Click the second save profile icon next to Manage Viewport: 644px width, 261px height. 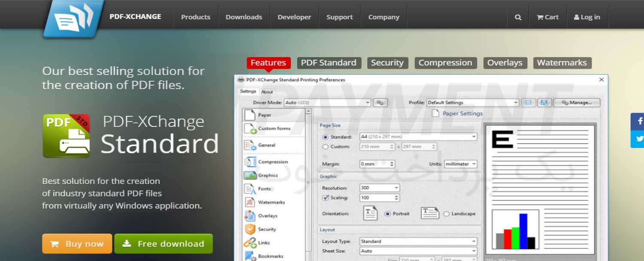(544, 103)
